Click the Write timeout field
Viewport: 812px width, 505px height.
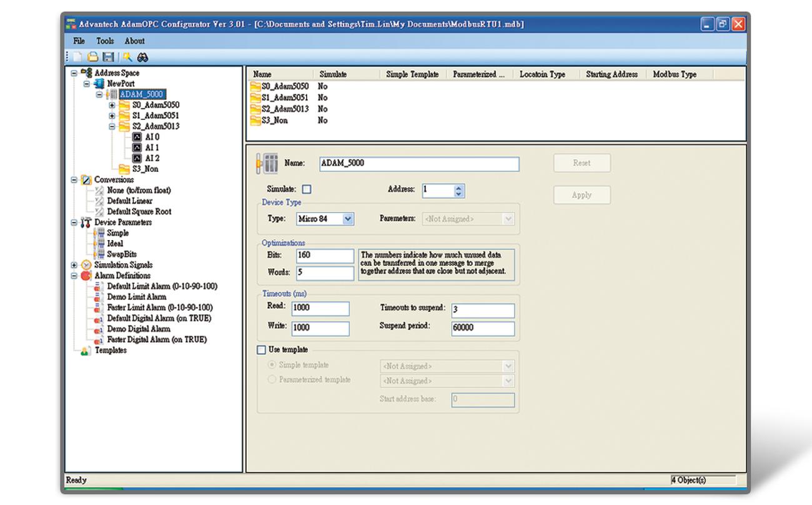tap(320, 328)
